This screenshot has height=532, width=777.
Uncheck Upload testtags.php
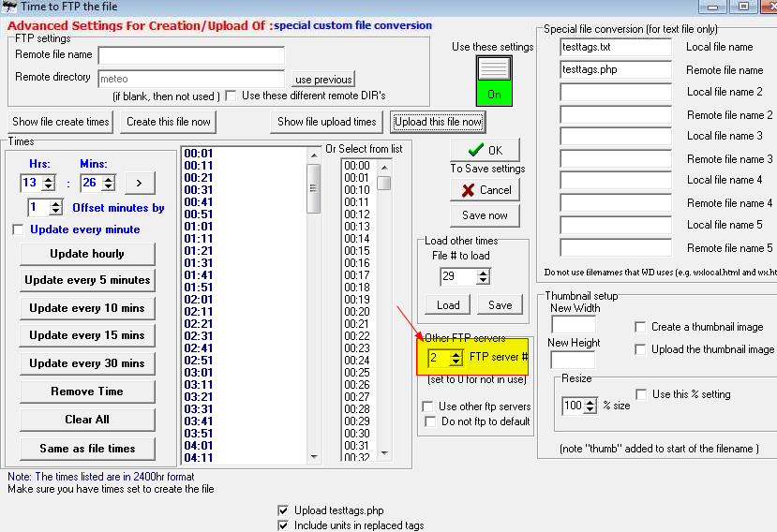coord(283,510)
